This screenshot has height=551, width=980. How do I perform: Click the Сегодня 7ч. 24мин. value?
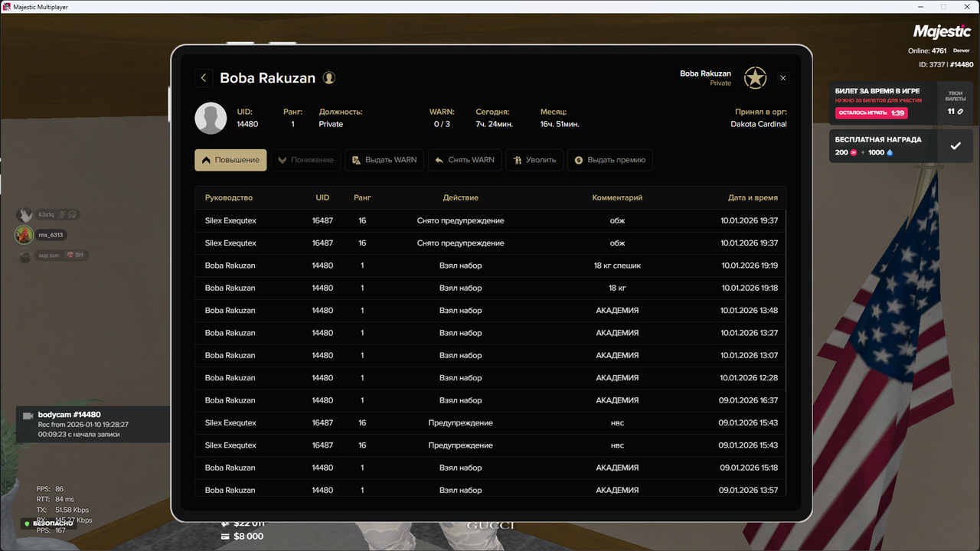click(x=494, y=124)
